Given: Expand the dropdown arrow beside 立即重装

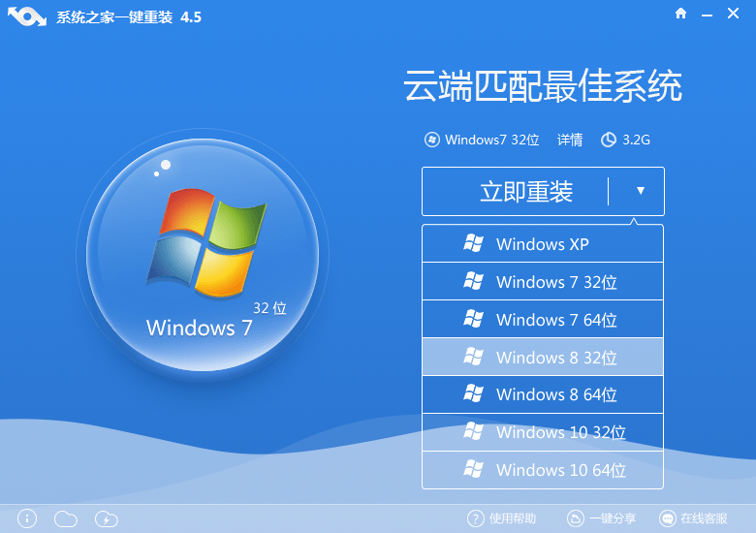Looking at the screenshot, I should (x=640, y=191).
